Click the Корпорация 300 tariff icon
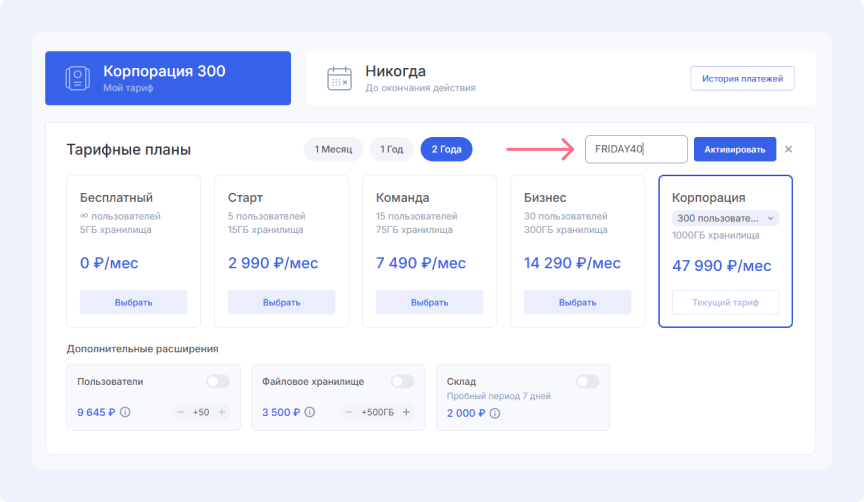Image resolution: width=864 pixels, height=502 pixels. point(76,78)
